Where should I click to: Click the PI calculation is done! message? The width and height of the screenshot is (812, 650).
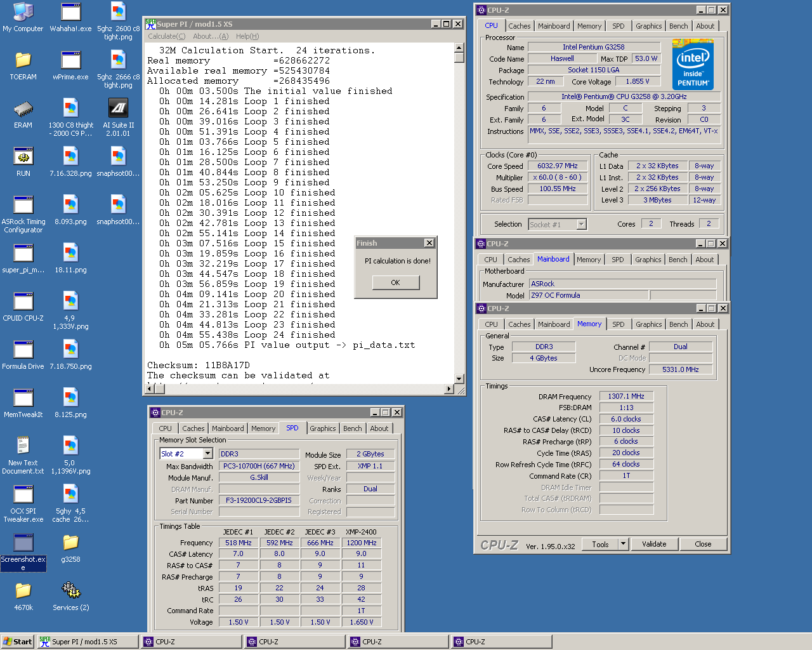[398, 261]
